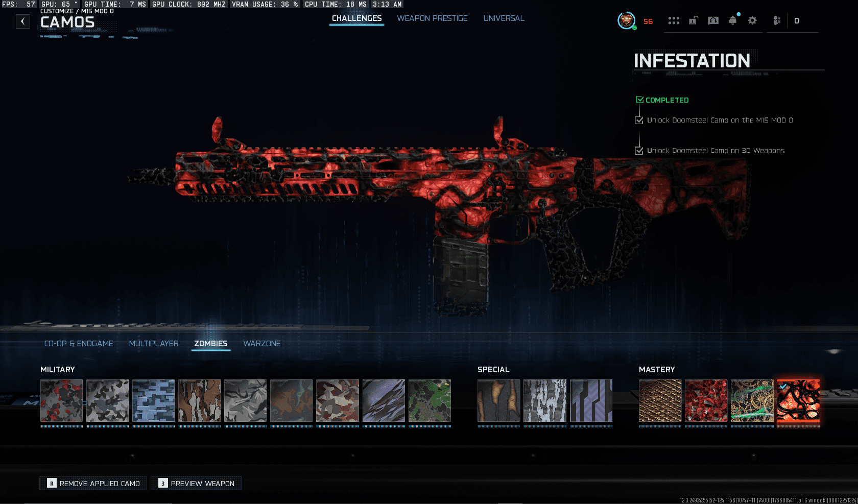This screenshot has height=504, width=858.
Task: Click the open padlock icon
Action: click(x=693, y=21)
